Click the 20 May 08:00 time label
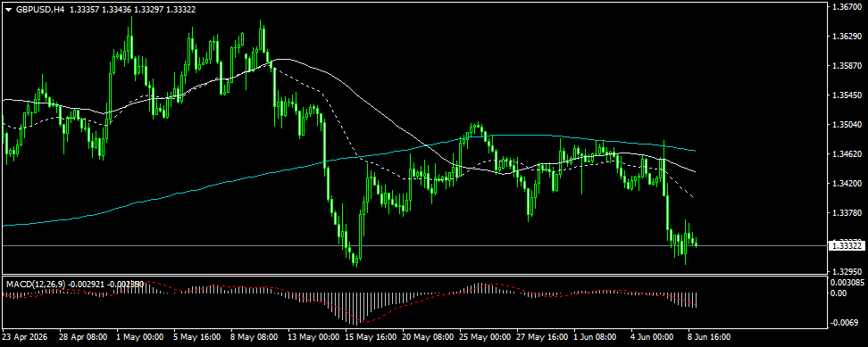This screenshot has width=868, height=347. coord(428,336)
